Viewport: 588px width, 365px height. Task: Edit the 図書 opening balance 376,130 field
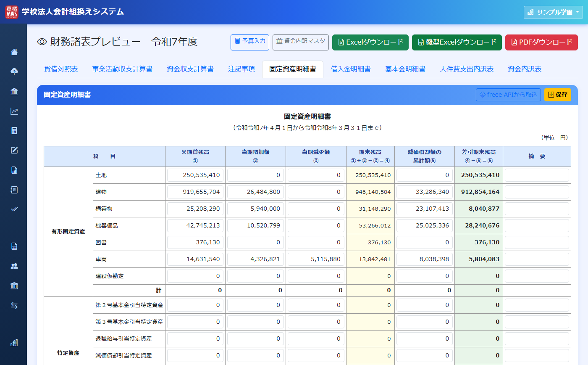(x=195, y=242)
